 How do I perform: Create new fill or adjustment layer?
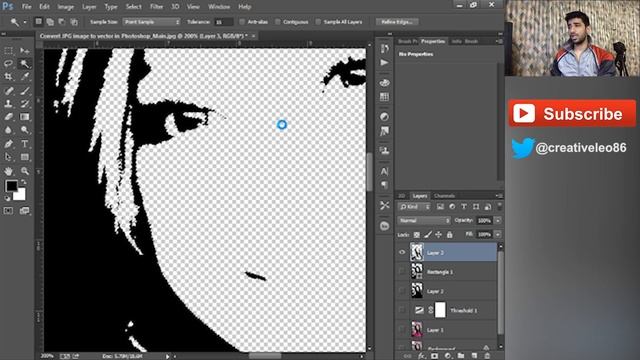(x=447, y=356)
